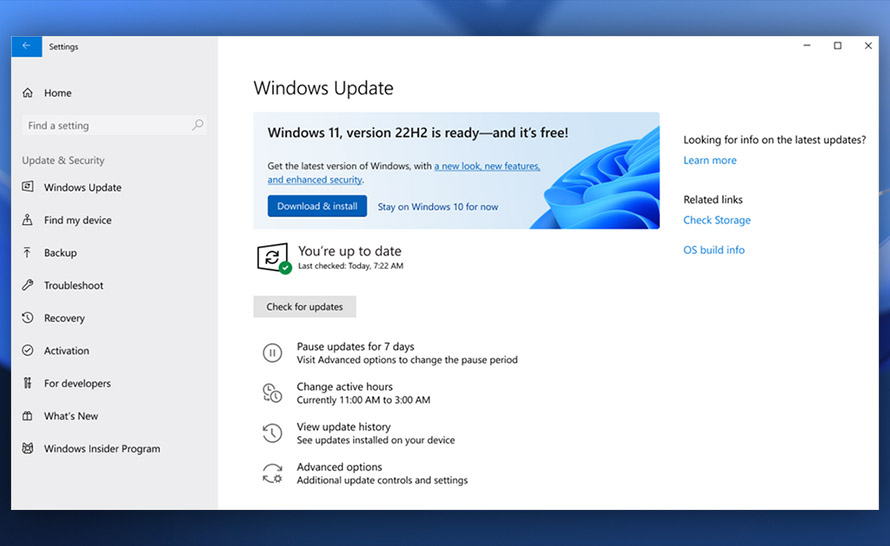The width and height of the screenshot is (890, 546).
Task: Click the Find a setting search box
Action: (x=114, y=125)
